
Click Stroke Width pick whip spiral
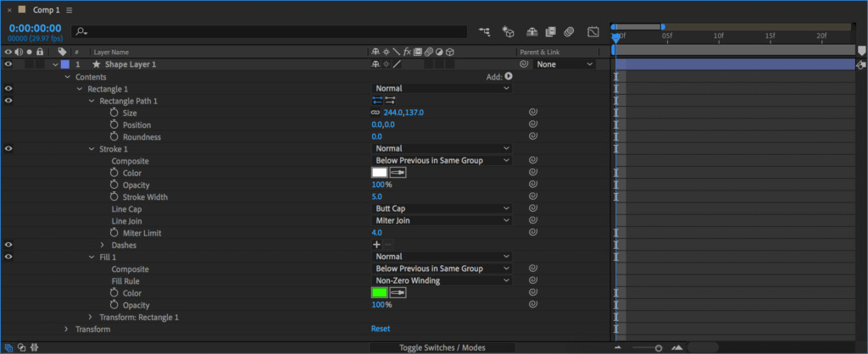coord(532,196)
